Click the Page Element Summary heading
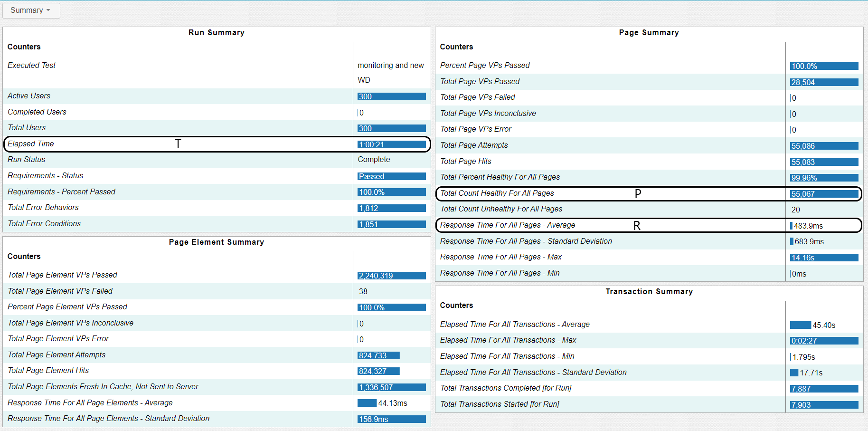The image size is (868, 431). coord(216,242)
